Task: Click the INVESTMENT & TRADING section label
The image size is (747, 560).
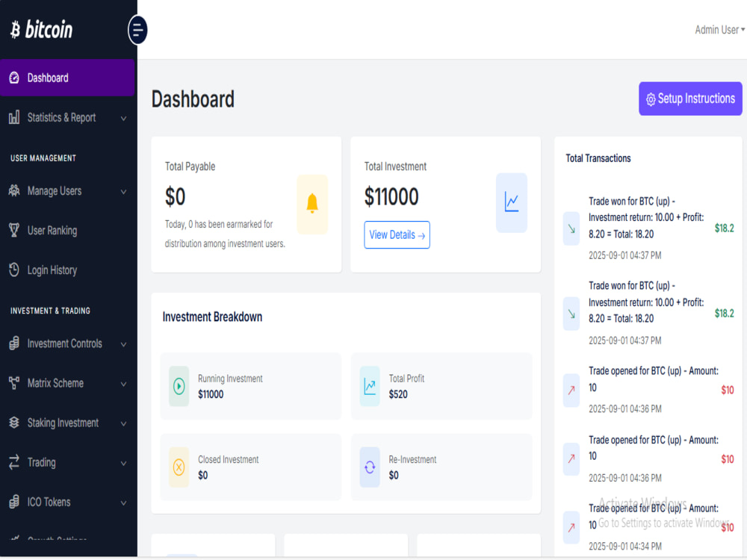Action: [x=50, y=311]
